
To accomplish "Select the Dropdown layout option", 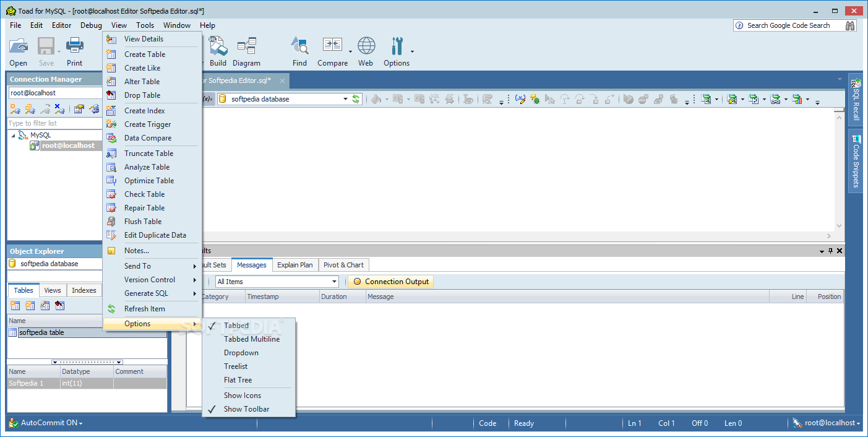I will click(x=241, y=353).
